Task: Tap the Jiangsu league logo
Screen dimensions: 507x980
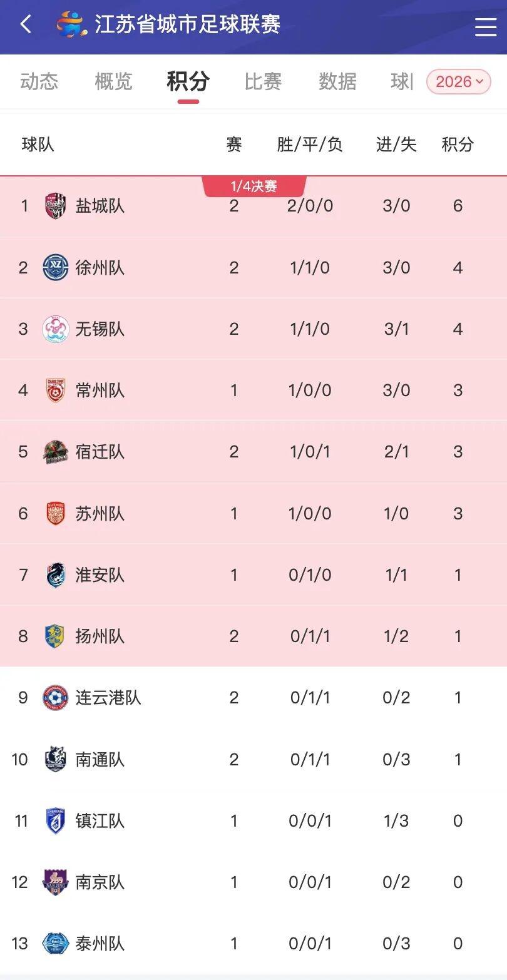Action: pyautogui.click(x=71, y=25)
